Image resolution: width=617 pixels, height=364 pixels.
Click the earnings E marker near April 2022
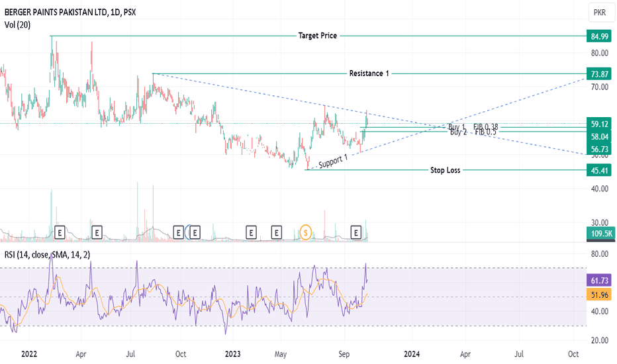[97, 232]
